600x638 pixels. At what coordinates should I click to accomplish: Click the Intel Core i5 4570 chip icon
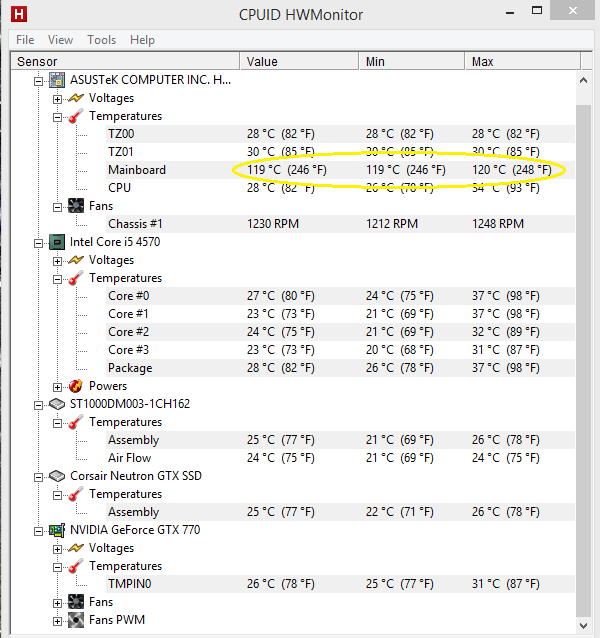pos(57,242)
